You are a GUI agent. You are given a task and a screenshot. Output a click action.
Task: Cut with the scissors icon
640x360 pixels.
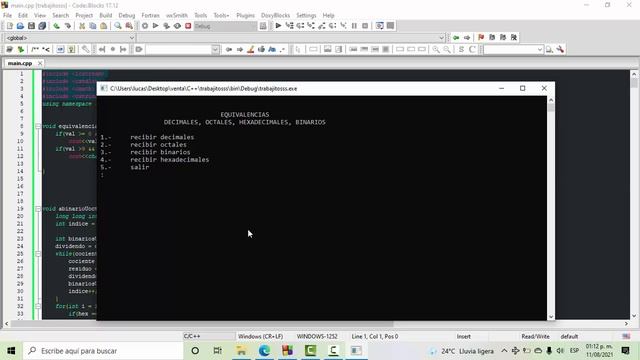pos(82,26)
